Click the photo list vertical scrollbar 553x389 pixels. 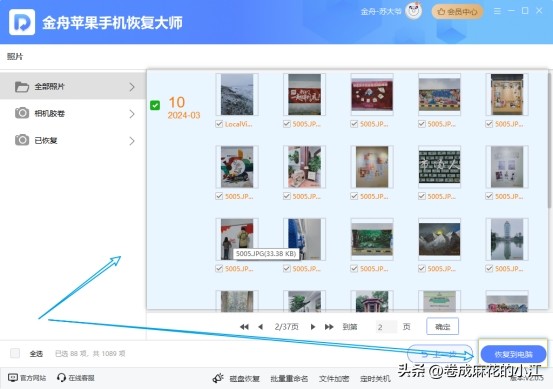coord(550,141)
